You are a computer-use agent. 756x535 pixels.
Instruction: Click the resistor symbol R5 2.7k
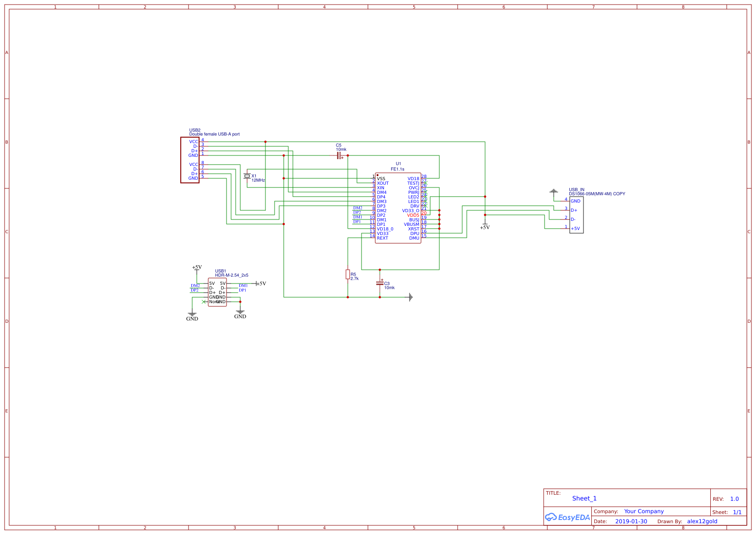[x=348, y=274]
